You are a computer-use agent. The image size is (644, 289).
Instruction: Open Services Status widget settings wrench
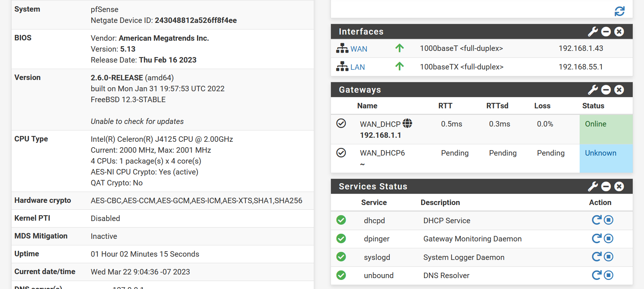pyautogui.click(x=593, y=186)
